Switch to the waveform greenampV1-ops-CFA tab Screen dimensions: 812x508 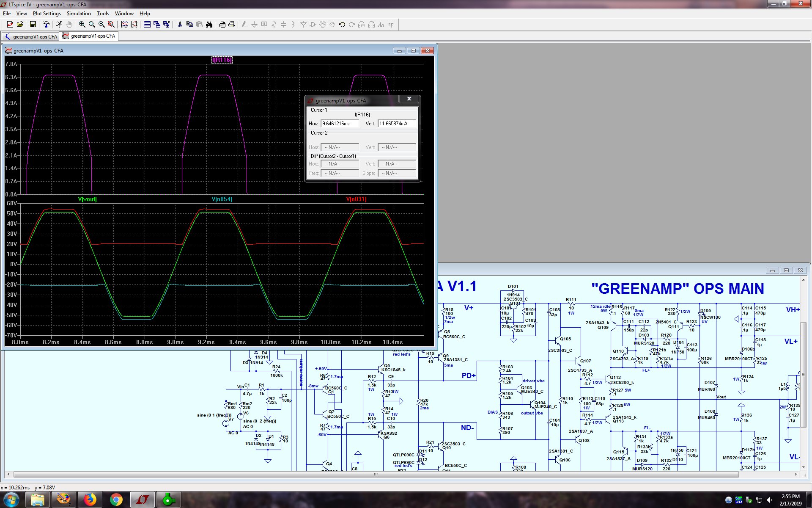[x=89, y=36]
